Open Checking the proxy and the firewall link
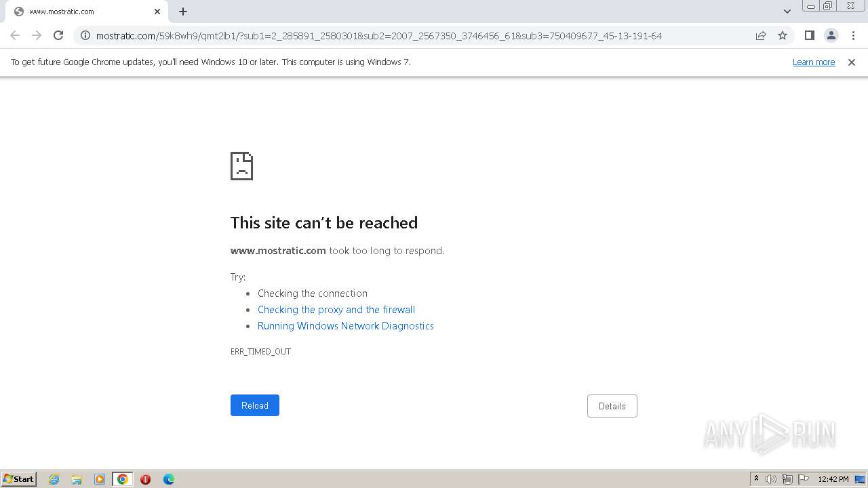The width and height of the screenshot is (868, 488). pos(336,310)
